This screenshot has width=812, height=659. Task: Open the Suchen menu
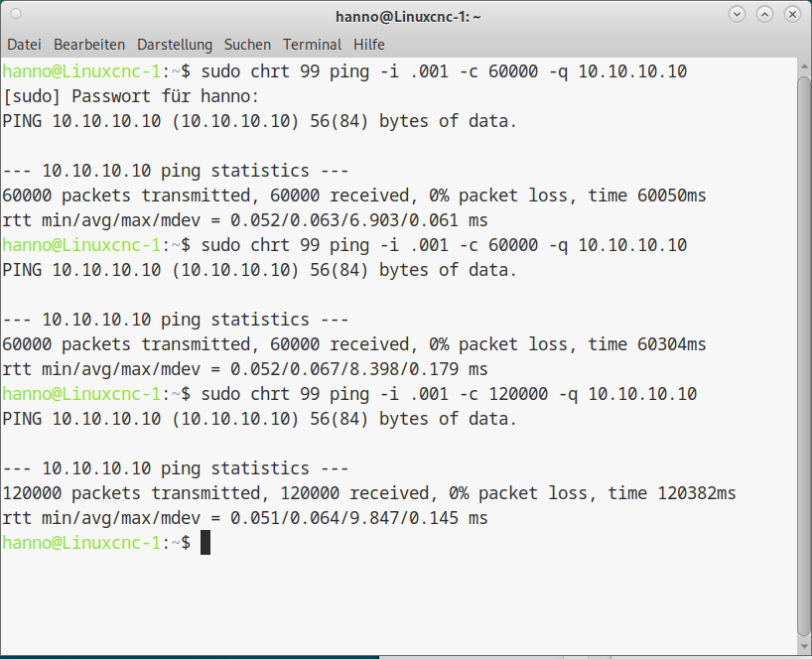(x=247, y=45)
